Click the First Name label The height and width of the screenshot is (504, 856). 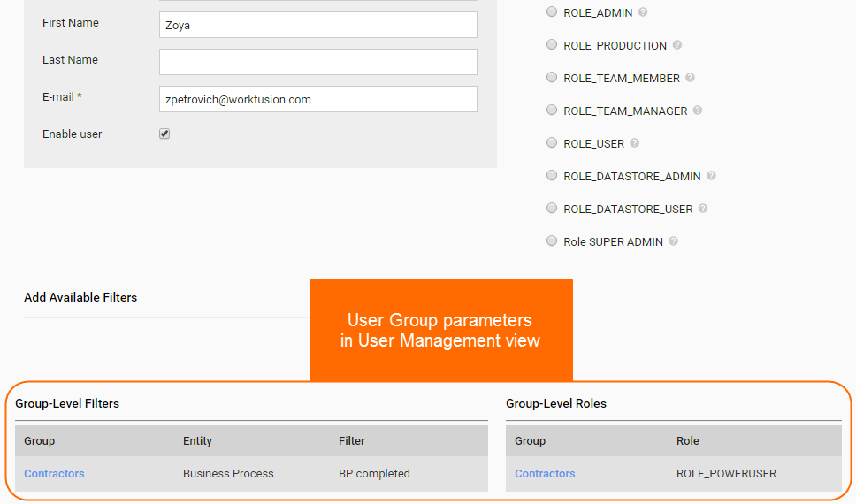pyautogui.click(x=71, y=22)
